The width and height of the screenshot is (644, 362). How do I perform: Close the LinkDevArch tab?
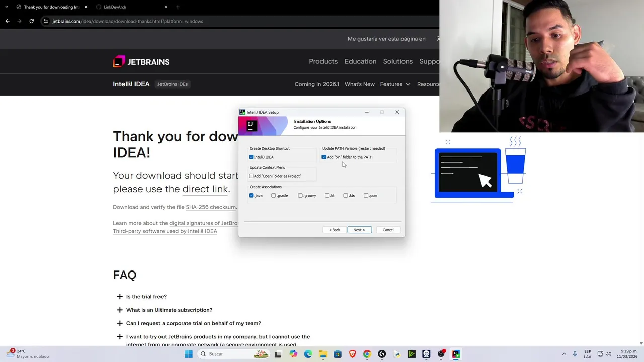[166, 7]
